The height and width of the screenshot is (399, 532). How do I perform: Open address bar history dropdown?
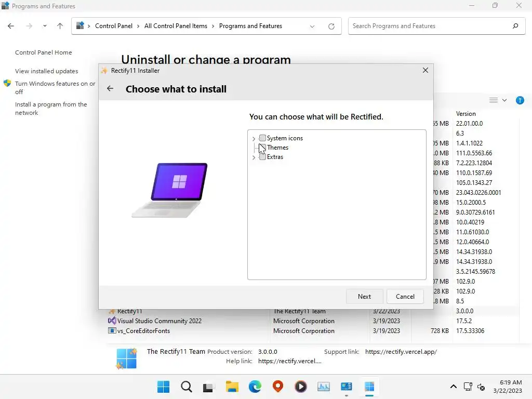click(x=312, y=26)
